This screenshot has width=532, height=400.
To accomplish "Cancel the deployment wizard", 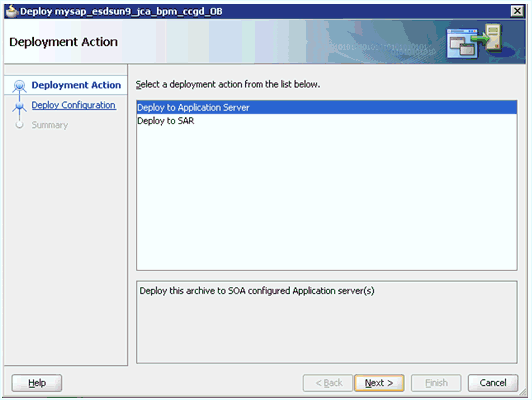I will (493, 383).
